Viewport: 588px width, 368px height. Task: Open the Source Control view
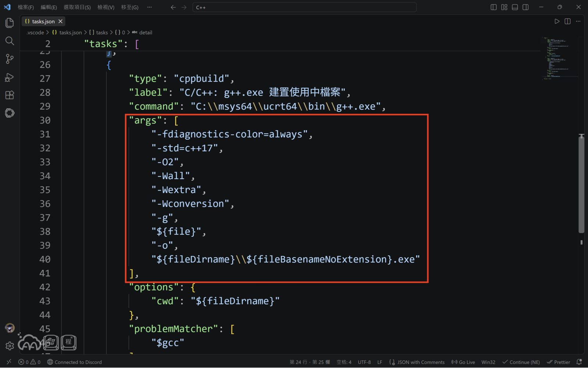[x=10, y=59]
